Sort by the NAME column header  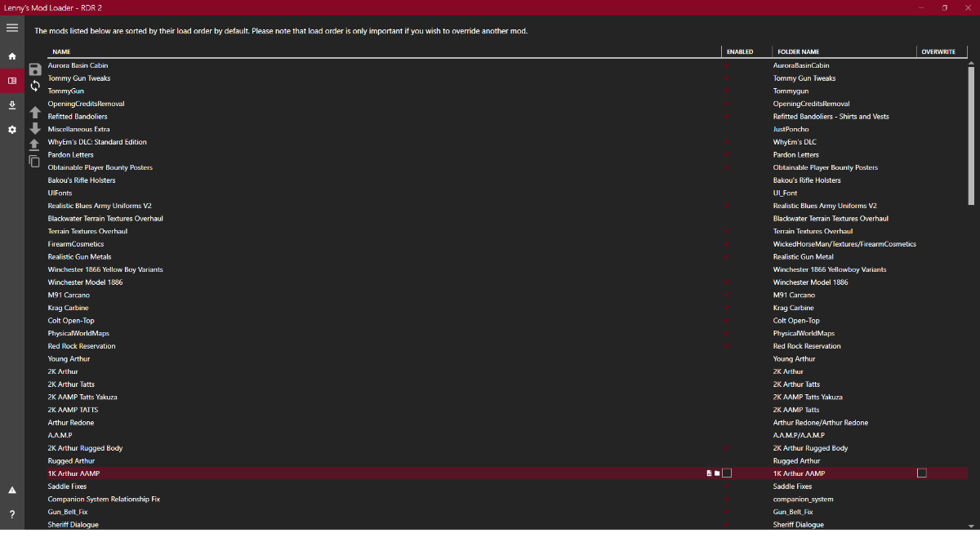61,52
